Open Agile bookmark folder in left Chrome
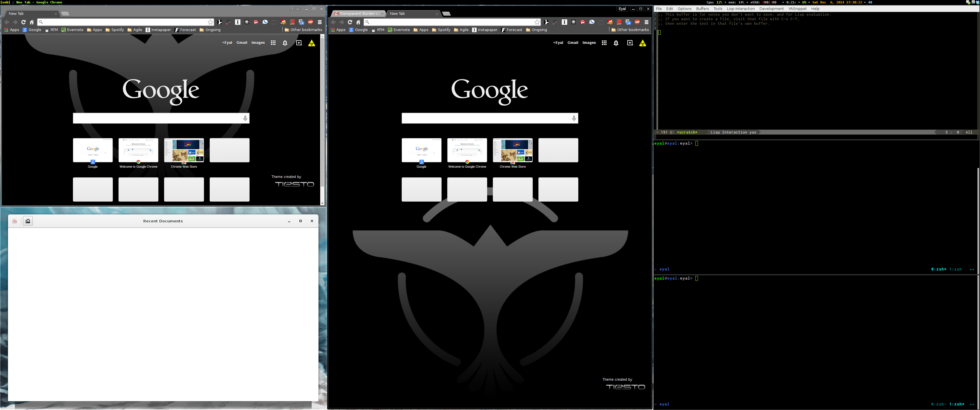 (x=135, y=30)
